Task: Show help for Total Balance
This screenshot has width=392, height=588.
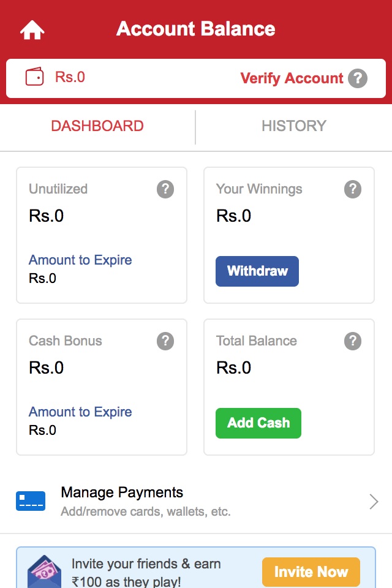Action: tap(353, 341)
